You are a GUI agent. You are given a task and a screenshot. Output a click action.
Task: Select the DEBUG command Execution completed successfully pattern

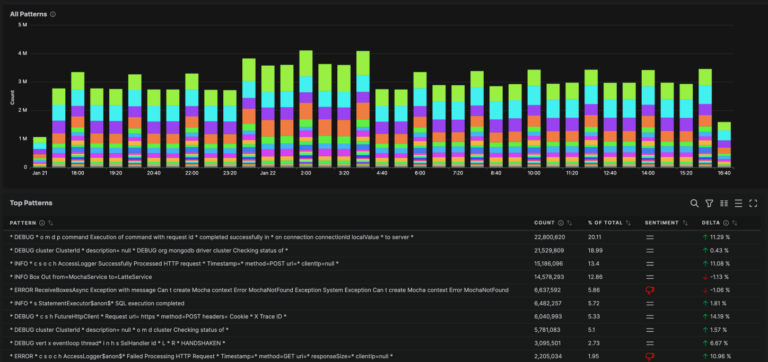212,237
